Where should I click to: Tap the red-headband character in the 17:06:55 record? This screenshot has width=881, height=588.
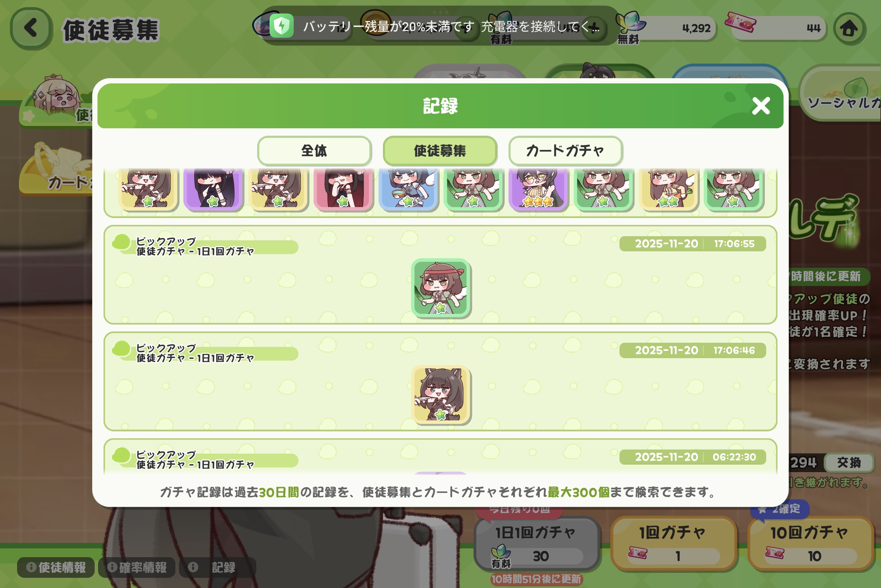click(x=441, y=288)
